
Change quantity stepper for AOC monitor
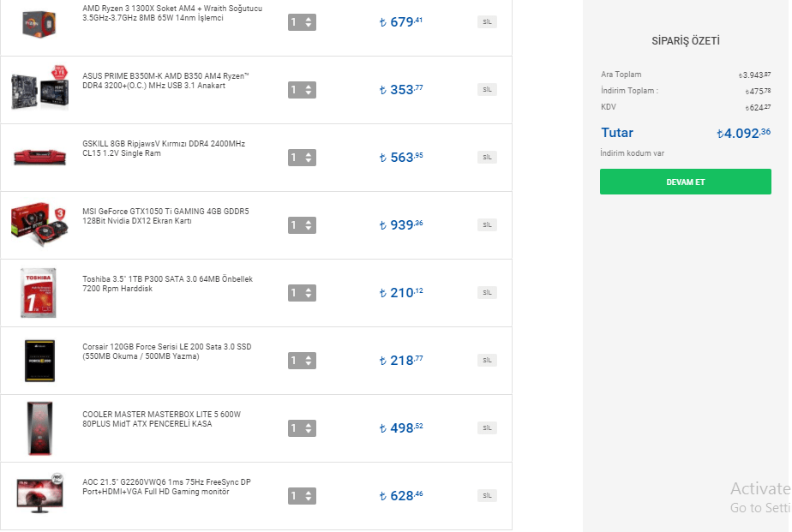click(x=302, y=496)
